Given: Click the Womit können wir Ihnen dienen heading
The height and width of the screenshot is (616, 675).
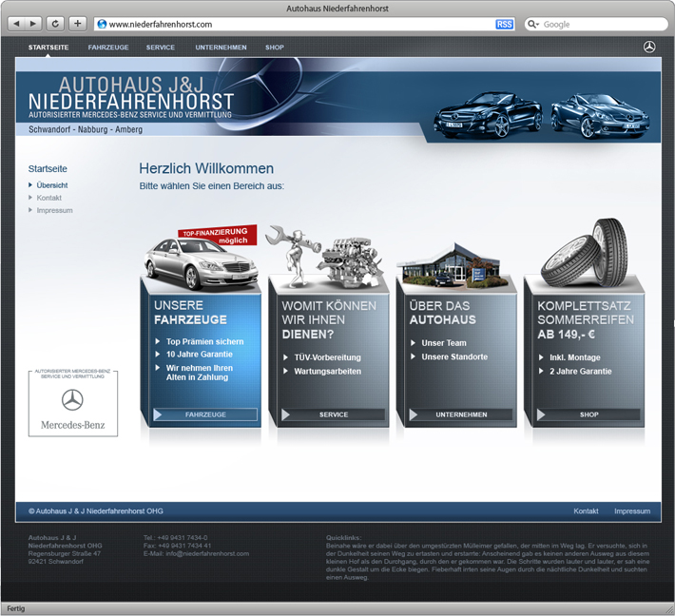Looking at the screenshot, I should (x=329, y=319).
